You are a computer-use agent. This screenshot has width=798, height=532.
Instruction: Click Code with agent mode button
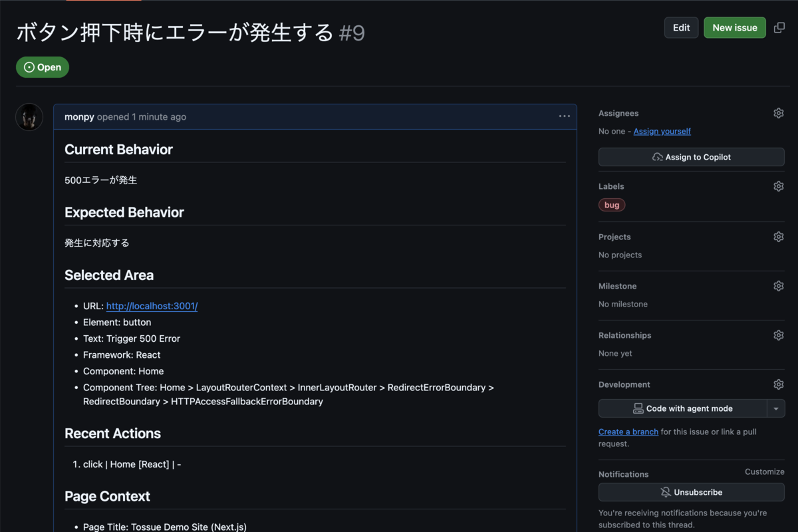(683, 408)
